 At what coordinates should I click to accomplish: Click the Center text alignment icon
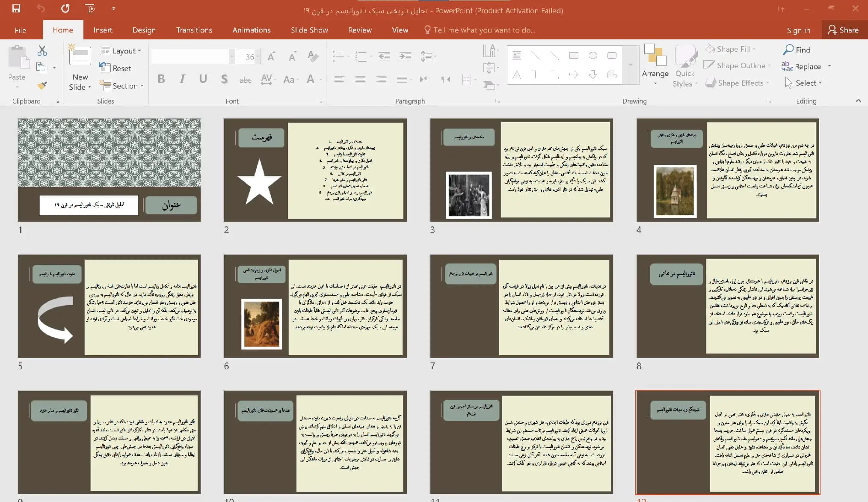[360, 79]
